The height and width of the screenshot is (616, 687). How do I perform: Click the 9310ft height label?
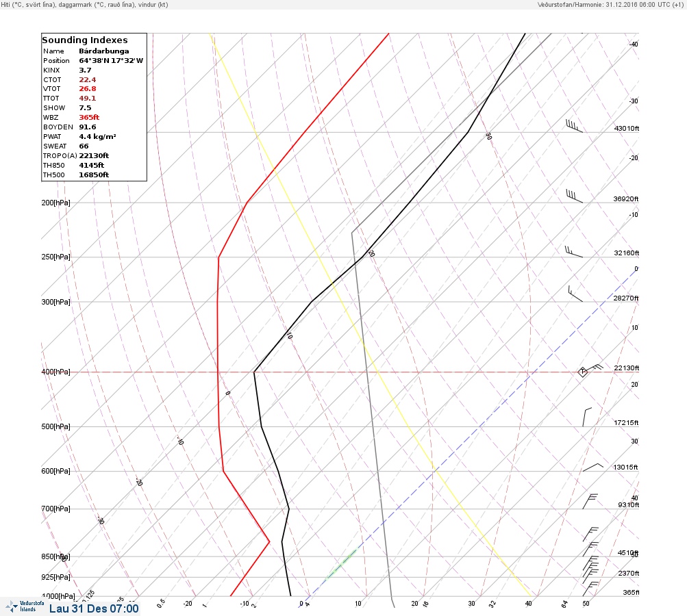click(x=628, y=505)
